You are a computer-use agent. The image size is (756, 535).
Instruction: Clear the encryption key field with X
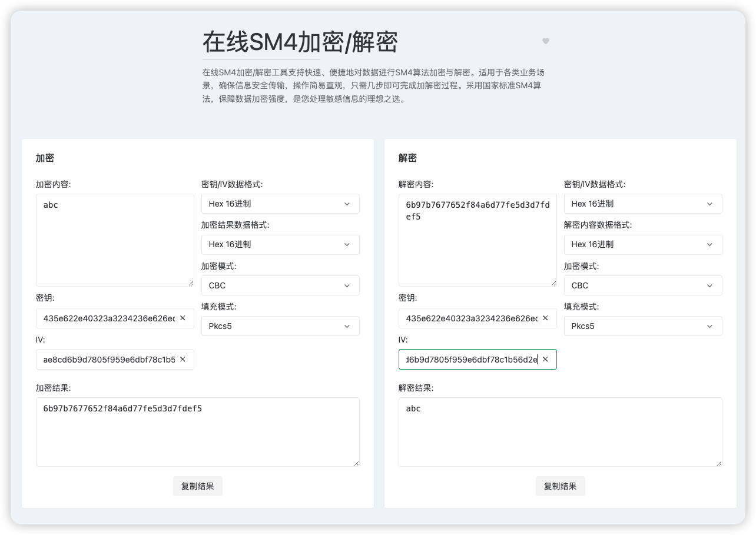pos(183,318)
